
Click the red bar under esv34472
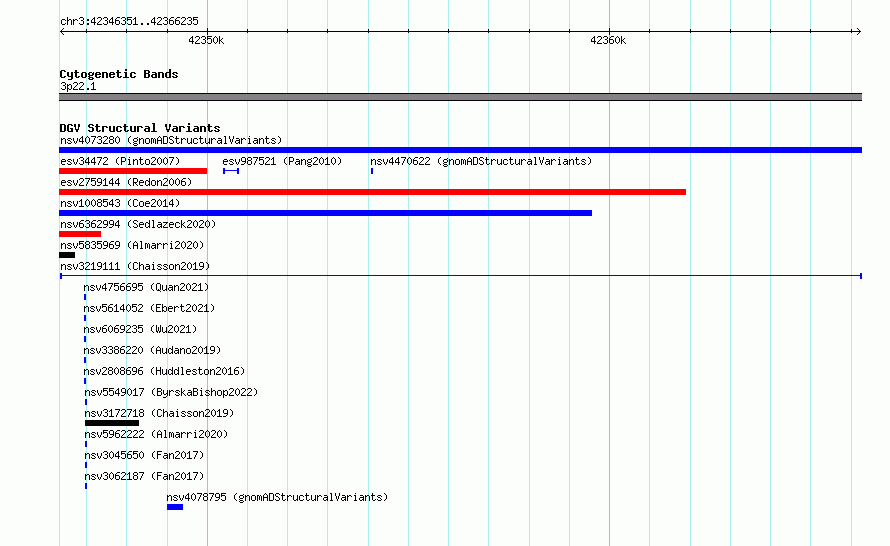tap(133, 171)
